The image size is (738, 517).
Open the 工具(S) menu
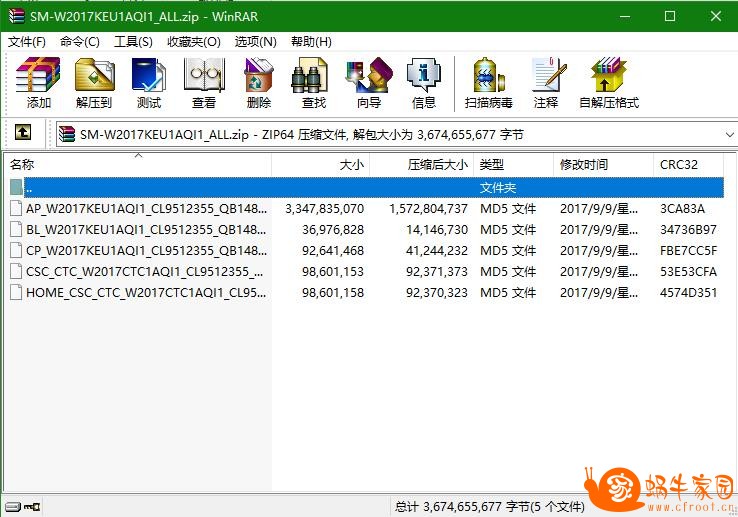tap(133, 42)
